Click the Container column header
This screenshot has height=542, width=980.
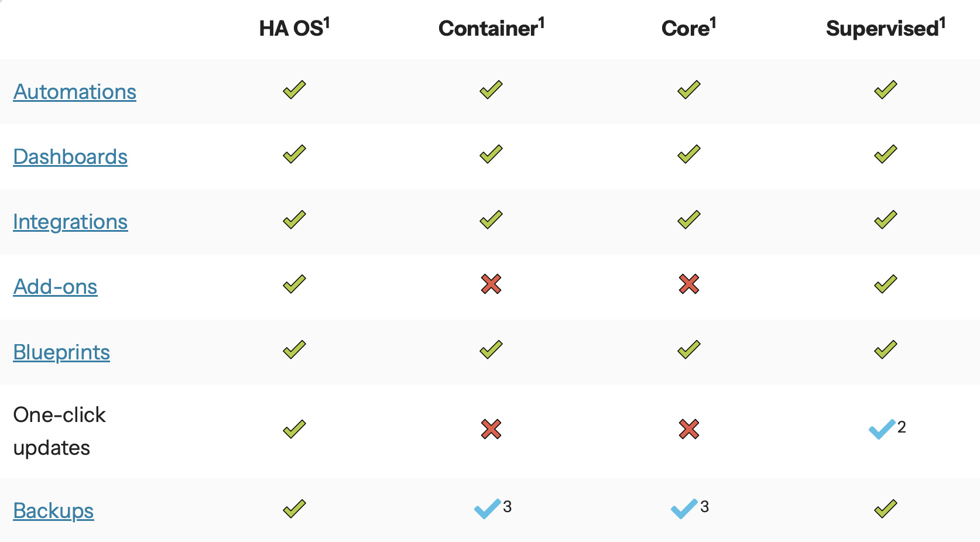point(491,28)
